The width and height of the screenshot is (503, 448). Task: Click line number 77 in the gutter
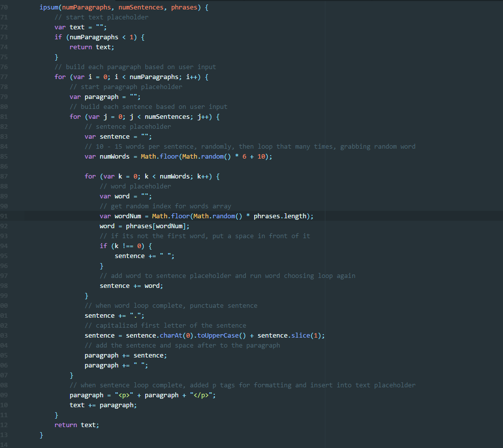pos(5,77)
